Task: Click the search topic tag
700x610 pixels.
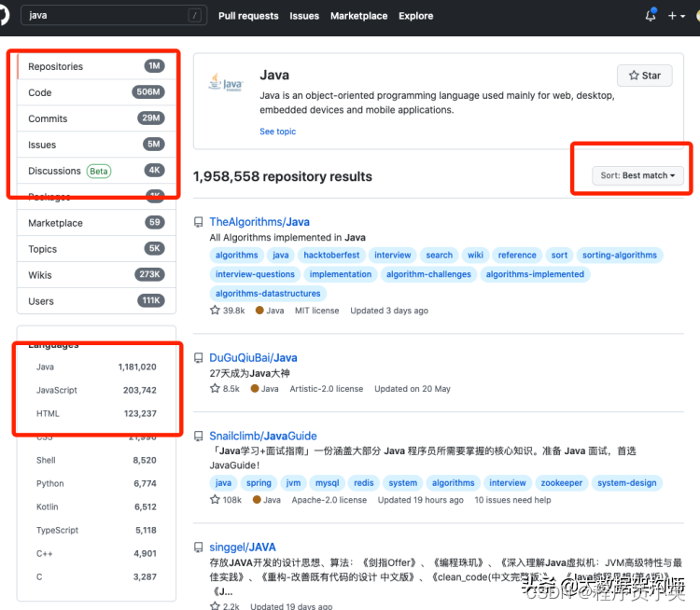Action: (x=439, y=255)
